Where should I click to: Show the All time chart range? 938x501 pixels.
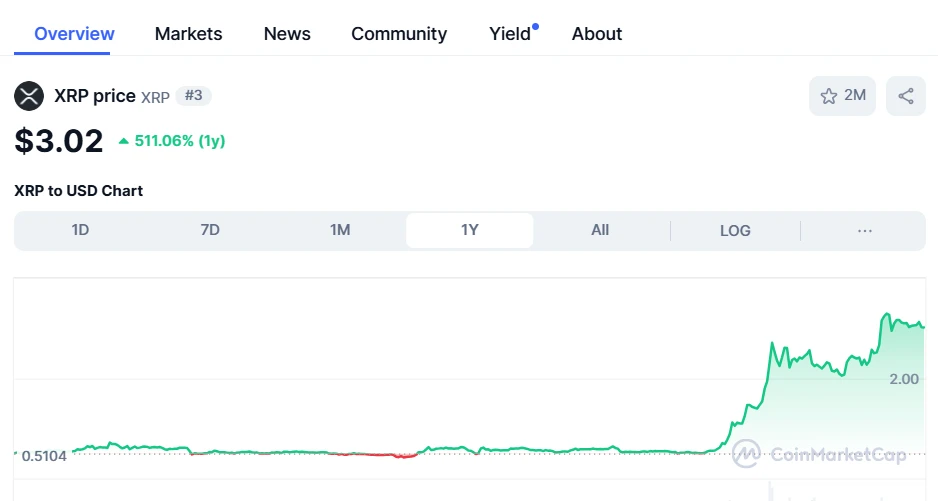[x=600, y=230]
